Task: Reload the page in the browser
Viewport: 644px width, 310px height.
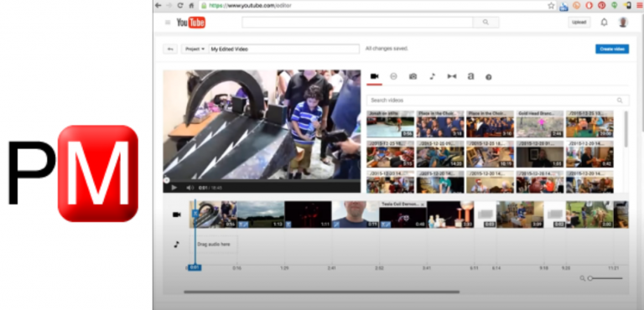Action: [180, 5]
